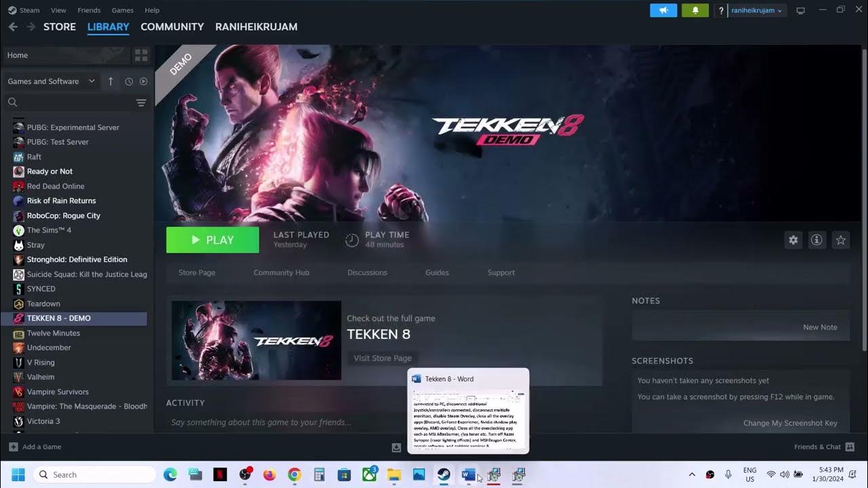
Task: Open downloads manager icon in bottom bar
Action: point(396,447)
